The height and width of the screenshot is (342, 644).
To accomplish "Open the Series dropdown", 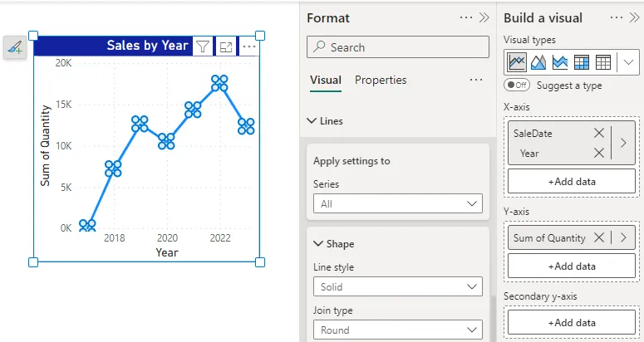I will click(x=398, y=203).
